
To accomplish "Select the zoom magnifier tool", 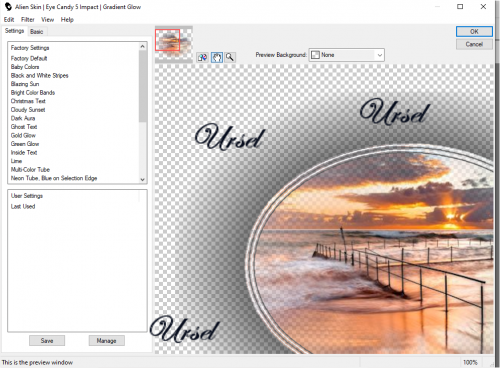I will point(230,57).
